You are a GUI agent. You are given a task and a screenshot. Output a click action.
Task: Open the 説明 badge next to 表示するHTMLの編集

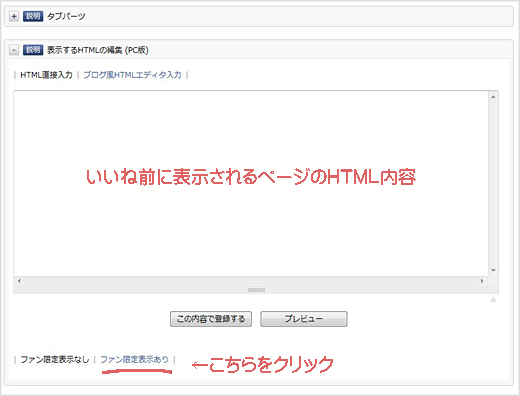pyautogui.click(x=33, y=50)
